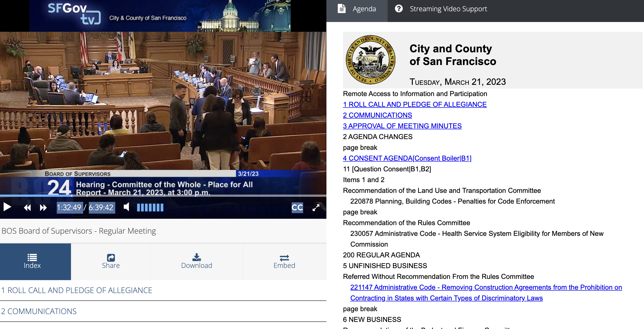This screenshot has width=644, height=329.
Task: Click the fast-forward button
Action: click(x=43, y=207)
